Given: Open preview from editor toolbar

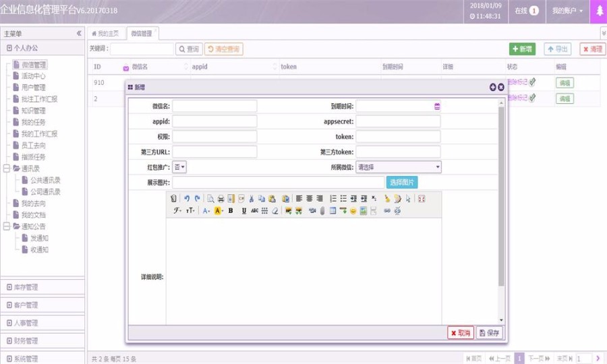Looking at the screenshot, I should tap(210, 199).
